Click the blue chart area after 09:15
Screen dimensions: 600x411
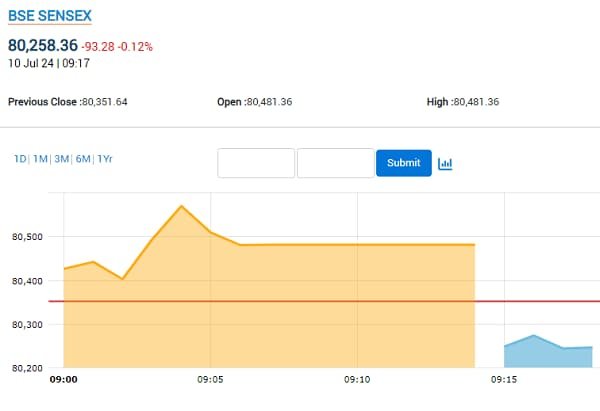[548, 357]
